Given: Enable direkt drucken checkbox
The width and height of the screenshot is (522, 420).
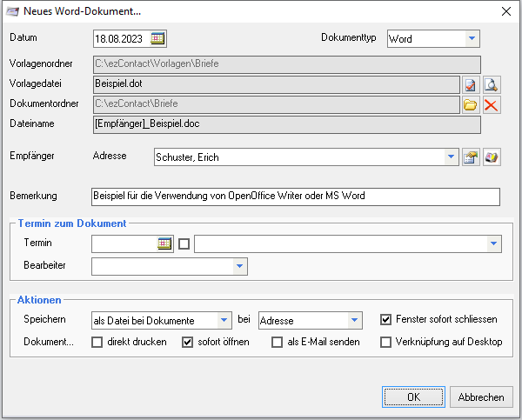Looking at the screenshot, I should pyautogui.click(x=97, y=342).
